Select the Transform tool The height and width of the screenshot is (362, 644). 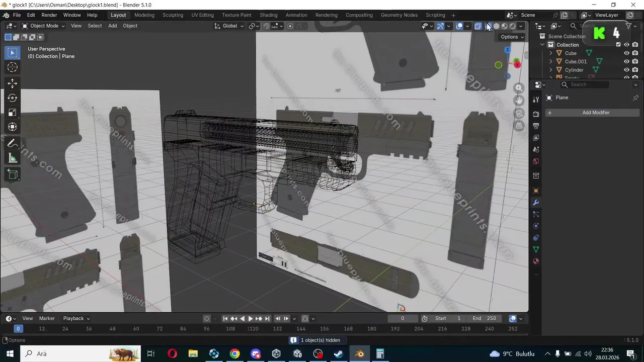pyautogui.click(x=13, y=127)
